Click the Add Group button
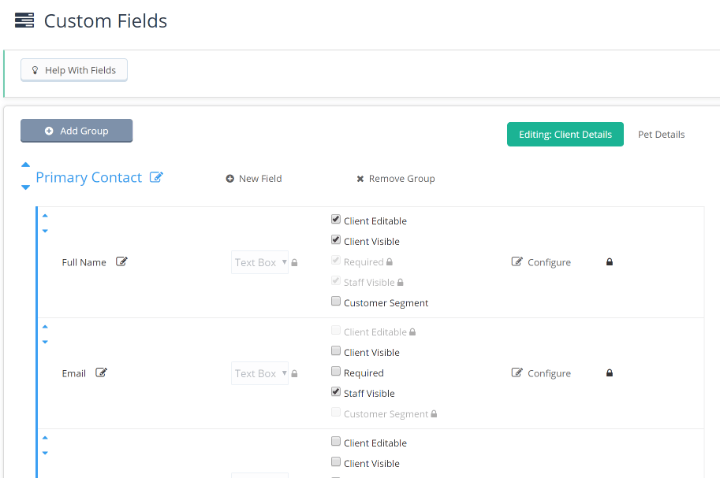This screenshot has width=720, height=478. pyautogui.click(x=77, y=131)
